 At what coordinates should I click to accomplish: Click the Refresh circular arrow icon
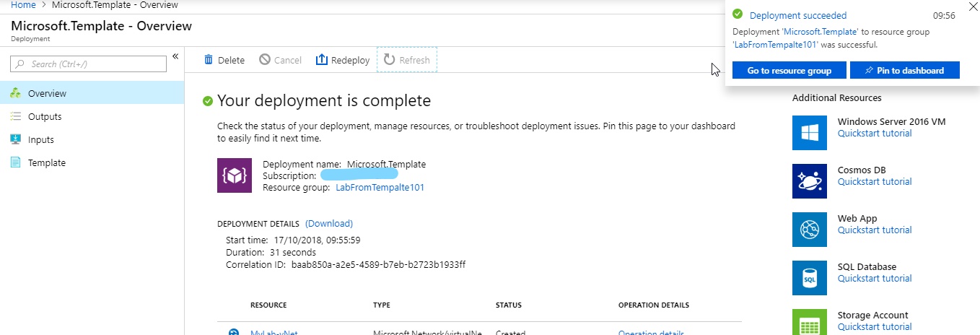tap(390, 60)
